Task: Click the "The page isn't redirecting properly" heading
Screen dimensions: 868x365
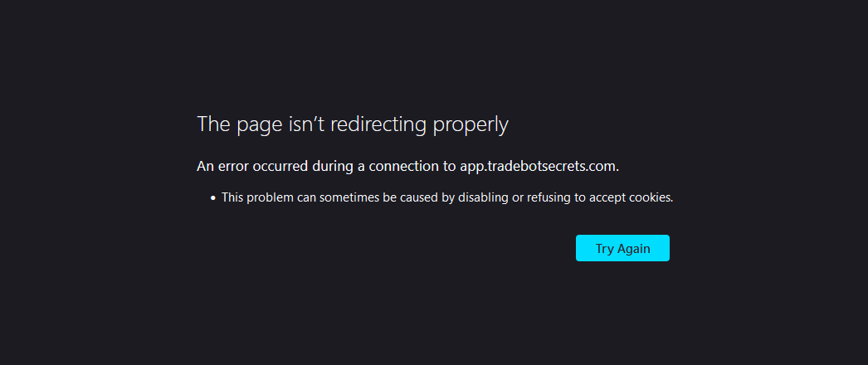Action: click(x=353, y=125)
